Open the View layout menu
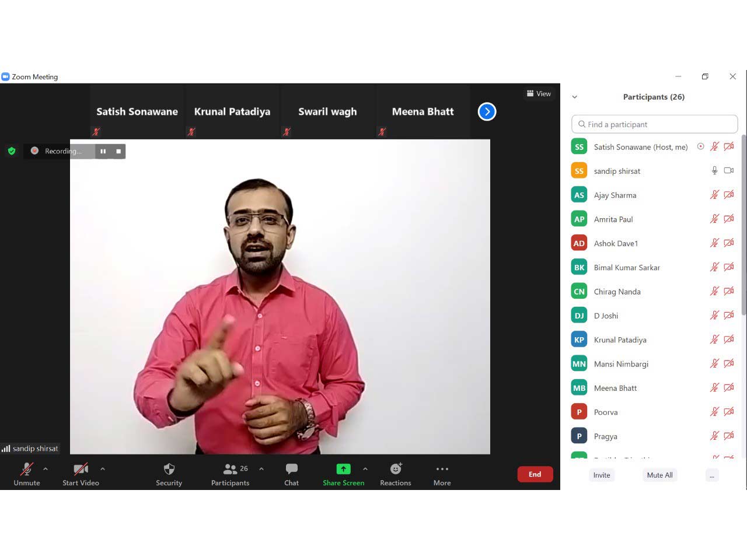This screenshot has width=747, height=560. tap(539, 93)
